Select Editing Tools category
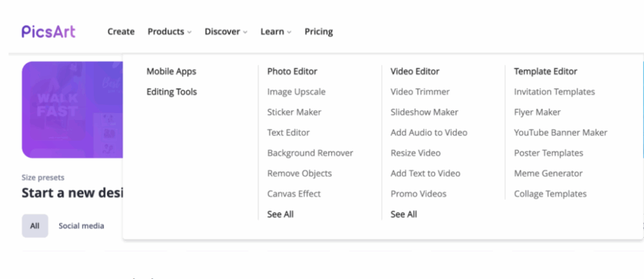 (172, 92)
